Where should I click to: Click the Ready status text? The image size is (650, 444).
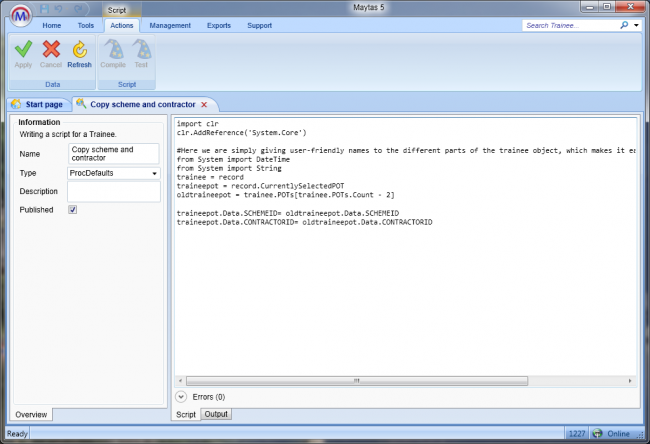[x=17, y=434]
